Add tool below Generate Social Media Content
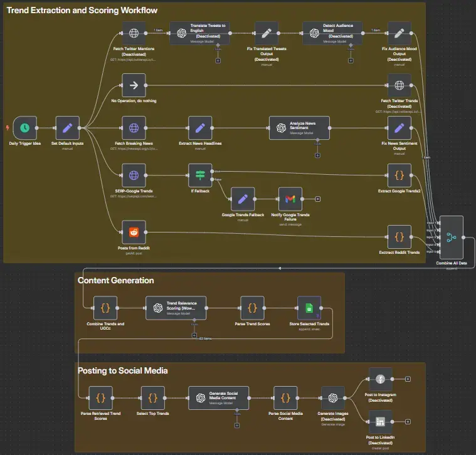The width and height of the screenshot is (476, 455). click(x=237, y=426)
